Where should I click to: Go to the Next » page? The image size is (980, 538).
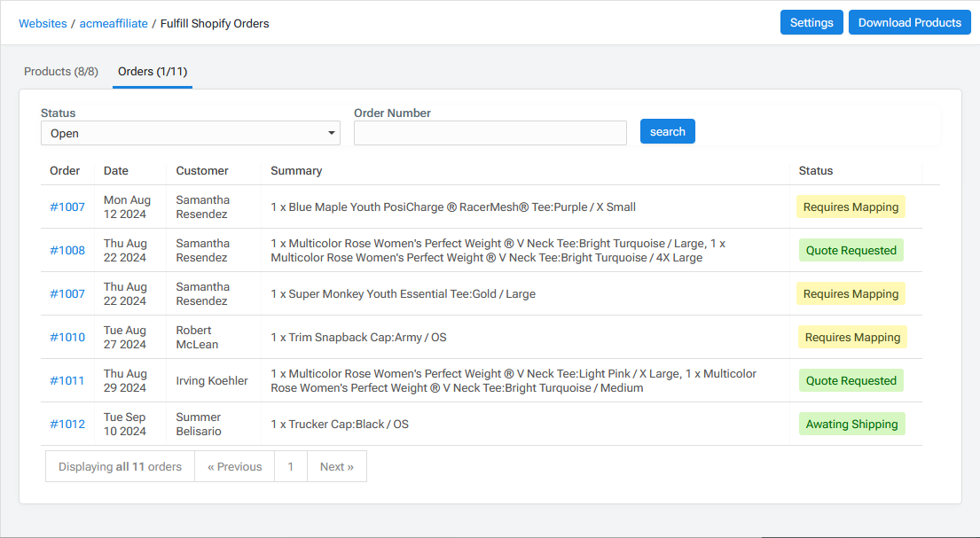(336, 467)
